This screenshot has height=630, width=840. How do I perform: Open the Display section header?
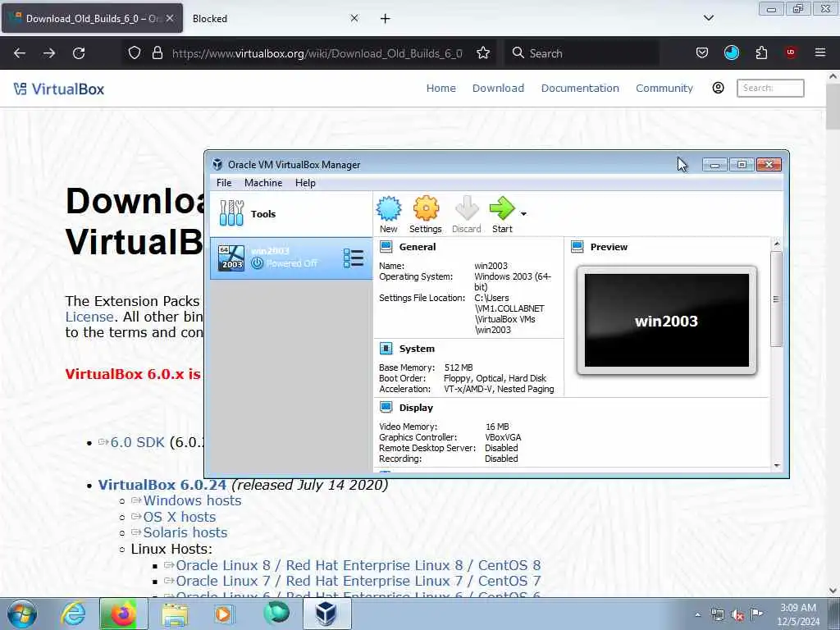point(416,408)
